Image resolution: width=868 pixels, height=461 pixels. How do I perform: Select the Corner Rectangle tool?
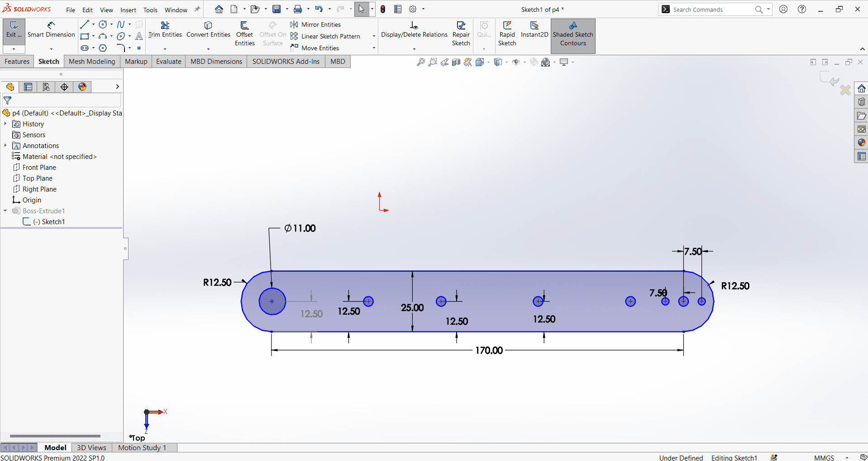coord(85,36)
